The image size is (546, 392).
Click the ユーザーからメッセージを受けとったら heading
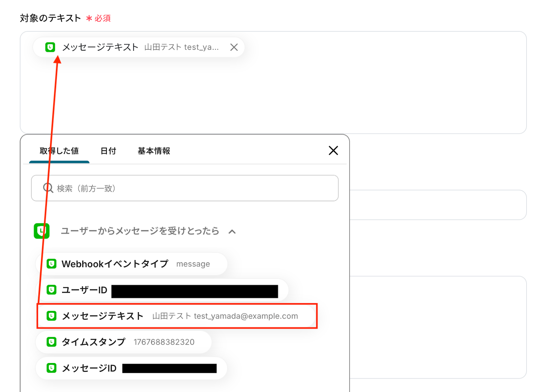point(140,231)
